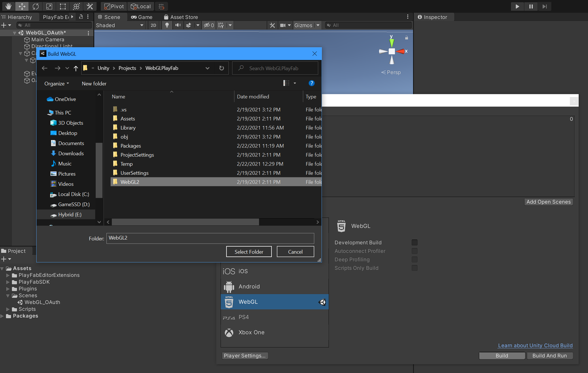Select the Hand tool in toolbar
The image size is (588, 373).
tap(8, 6)
